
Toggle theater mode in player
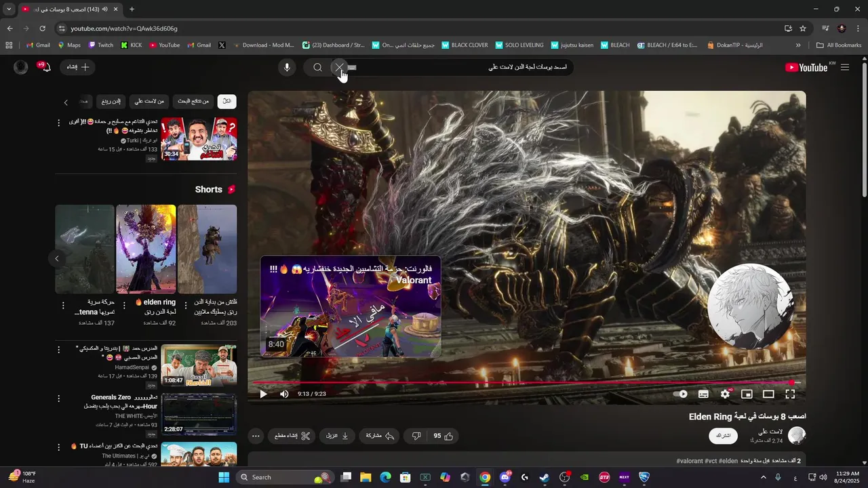coord(768,394)
